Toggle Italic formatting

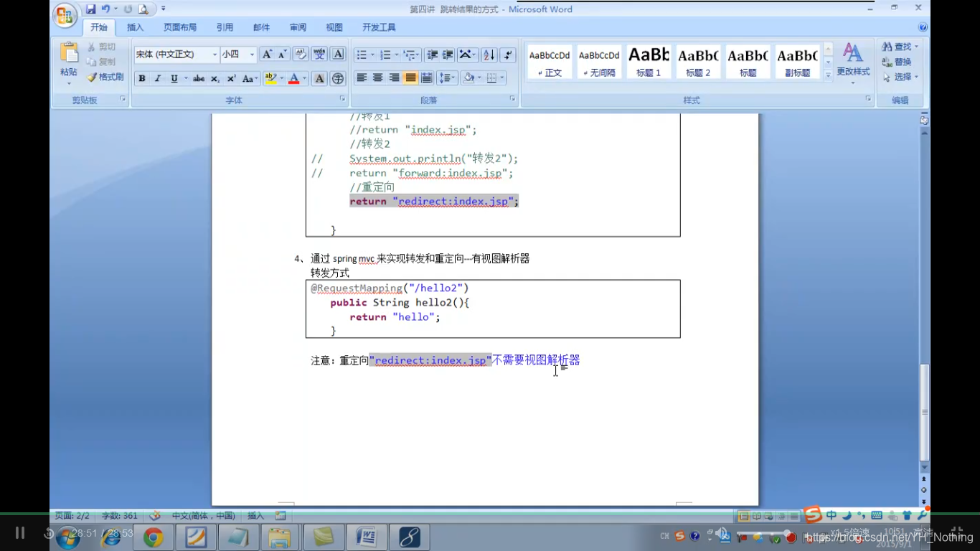[x=157, y=79]
